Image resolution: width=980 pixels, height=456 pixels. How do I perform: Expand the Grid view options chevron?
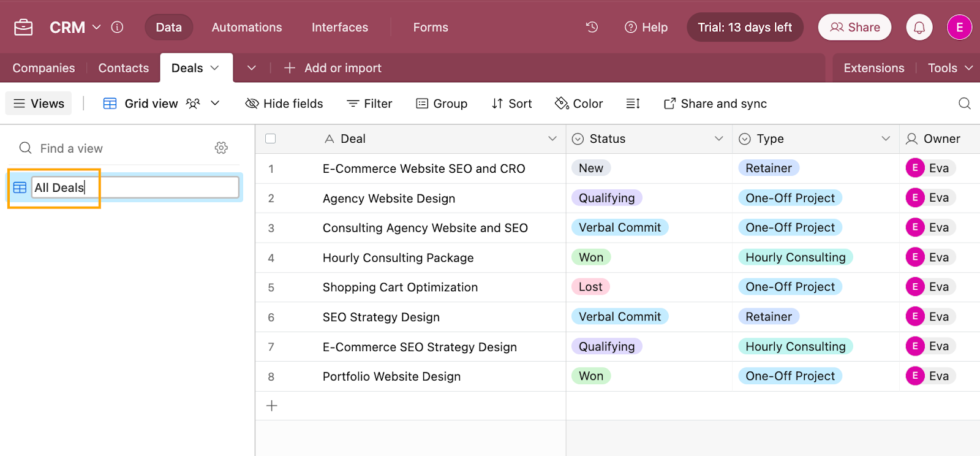click(x=215, y=104)
